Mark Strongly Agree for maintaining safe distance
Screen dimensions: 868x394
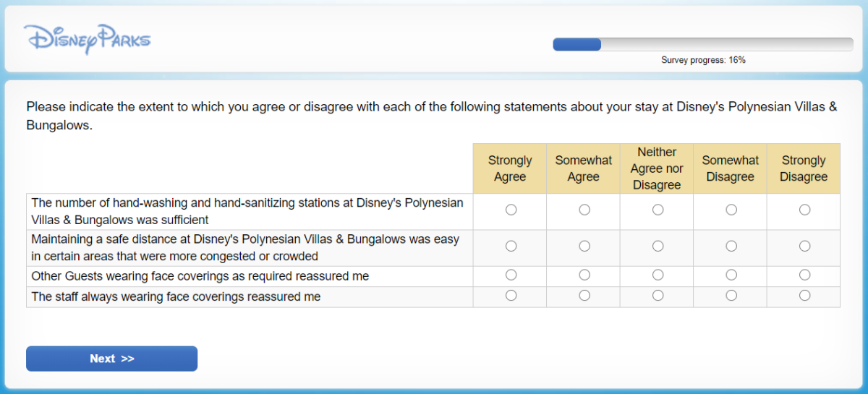[511, 246]
